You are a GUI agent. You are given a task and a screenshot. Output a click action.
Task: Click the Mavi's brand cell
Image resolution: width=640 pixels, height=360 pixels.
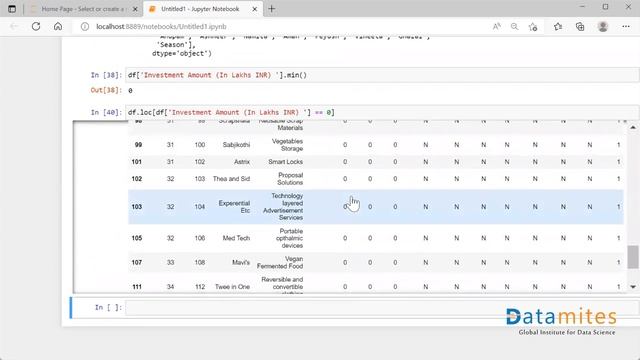[241, 262]
